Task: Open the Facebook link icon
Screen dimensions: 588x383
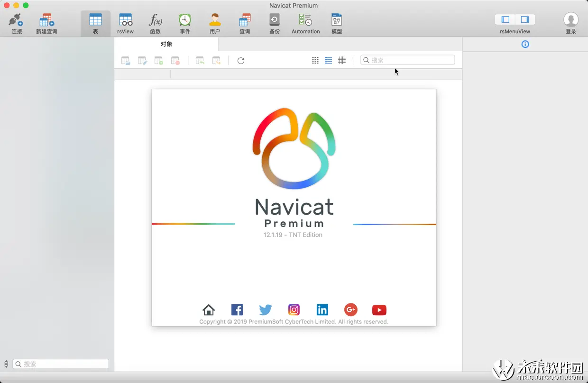Action: 237,310
